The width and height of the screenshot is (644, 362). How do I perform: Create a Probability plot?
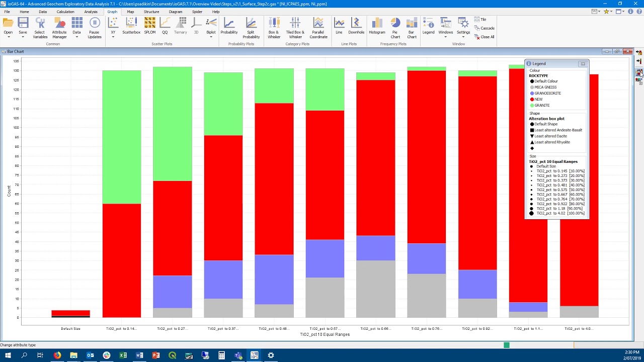(229, 26)
